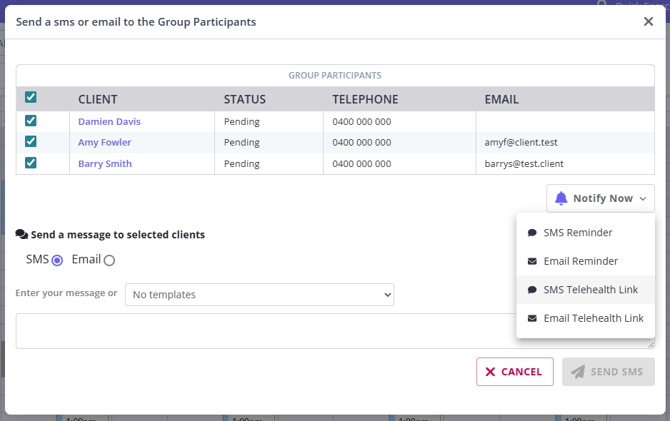Choose Email Reminder from the menu

coord(580,261)
